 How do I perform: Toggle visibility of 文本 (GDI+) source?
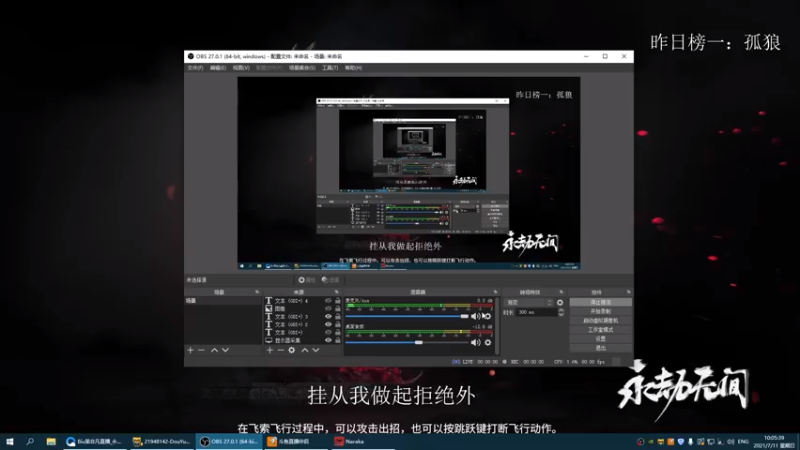[328, 332]
